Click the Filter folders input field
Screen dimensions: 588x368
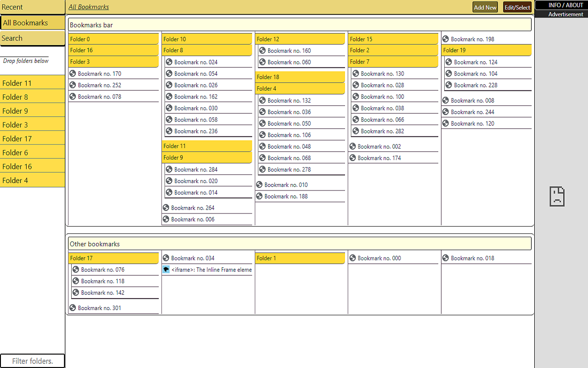point(32,361)
